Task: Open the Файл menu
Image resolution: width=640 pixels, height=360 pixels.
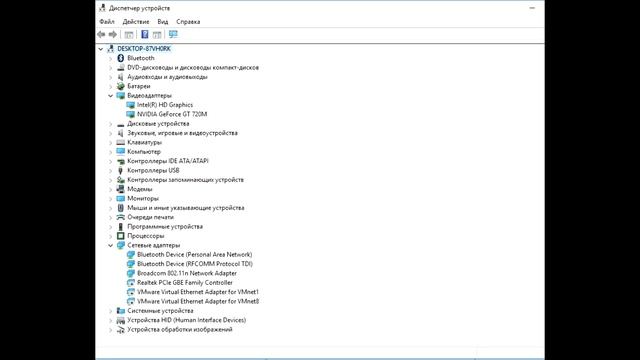Action: [x=107, y=22]
